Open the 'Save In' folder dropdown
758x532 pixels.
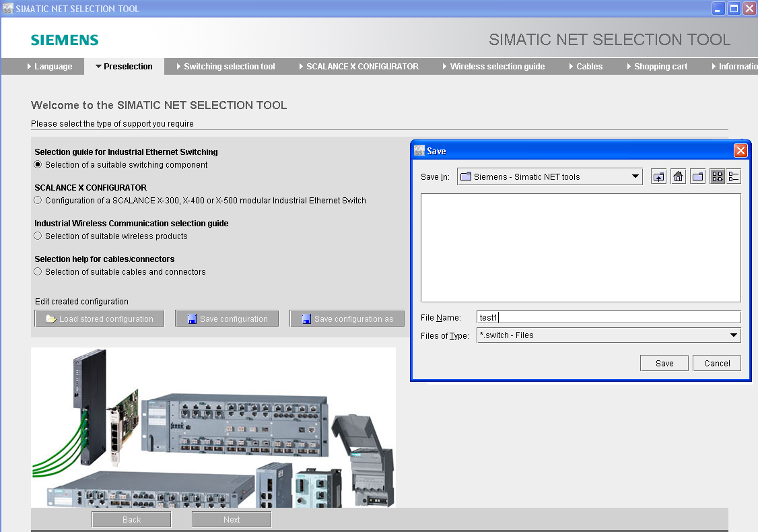tap(549, 176)
